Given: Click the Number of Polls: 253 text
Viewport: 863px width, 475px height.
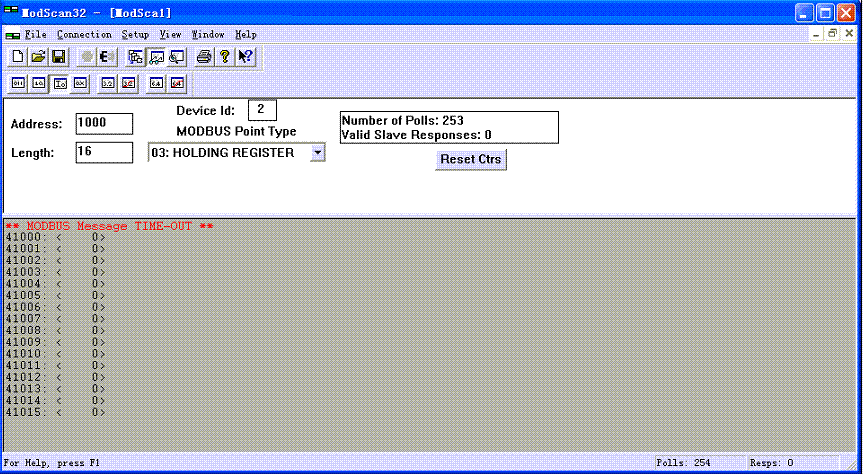Looking at the screenshot, I should click(403, 121).
